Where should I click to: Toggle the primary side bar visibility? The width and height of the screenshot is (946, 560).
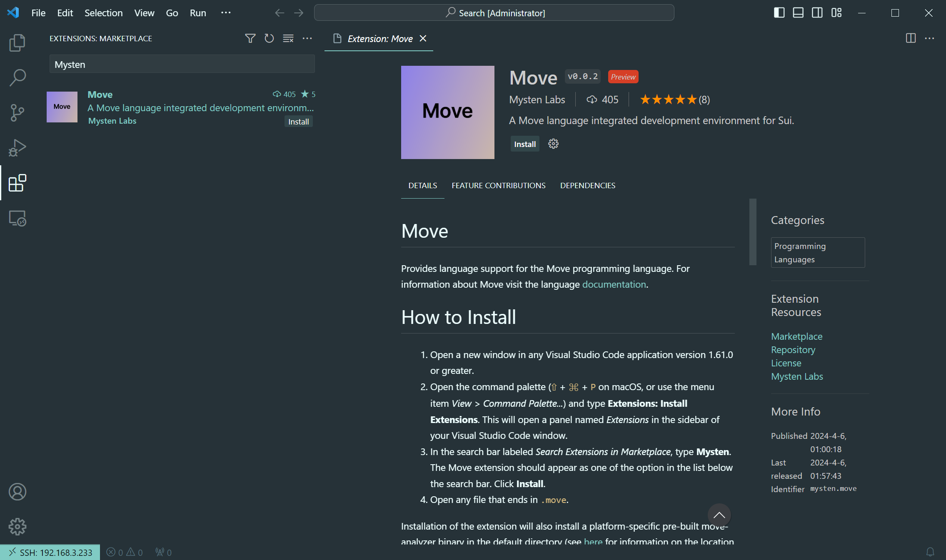(779, 13)
